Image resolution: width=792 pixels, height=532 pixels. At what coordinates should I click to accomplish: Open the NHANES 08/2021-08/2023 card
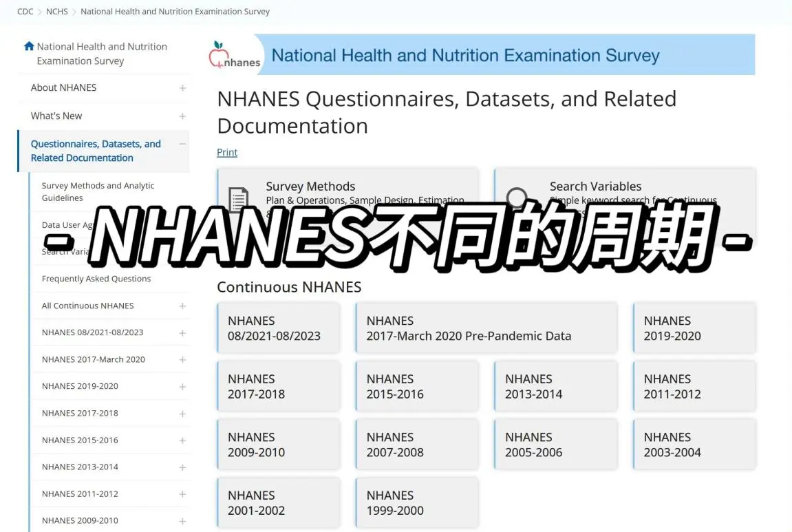pos(278,328)
